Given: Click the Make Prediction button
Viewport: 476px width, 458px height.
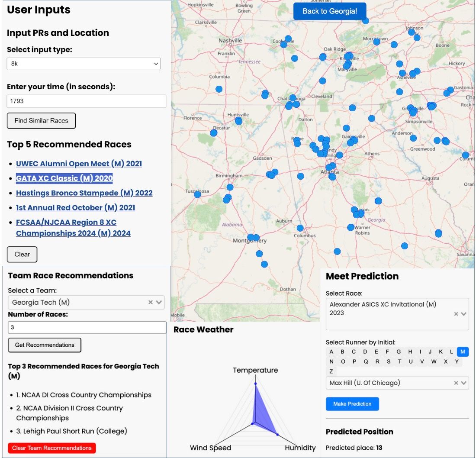Looking at the screenshot, I should click(352, 404).
